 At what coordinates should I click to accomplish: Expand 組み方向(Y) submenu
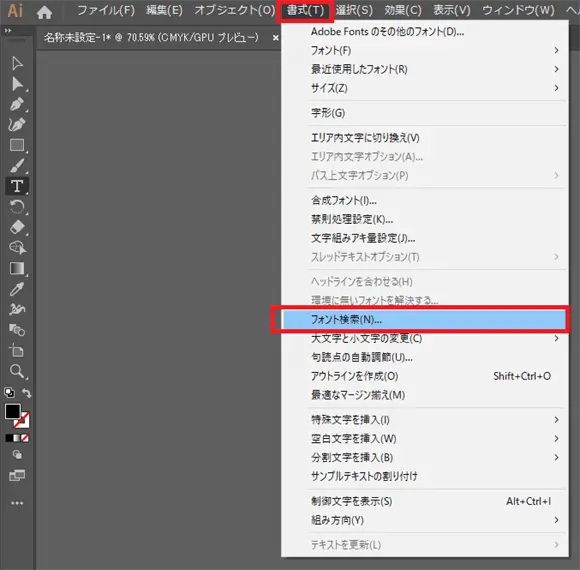425,520
